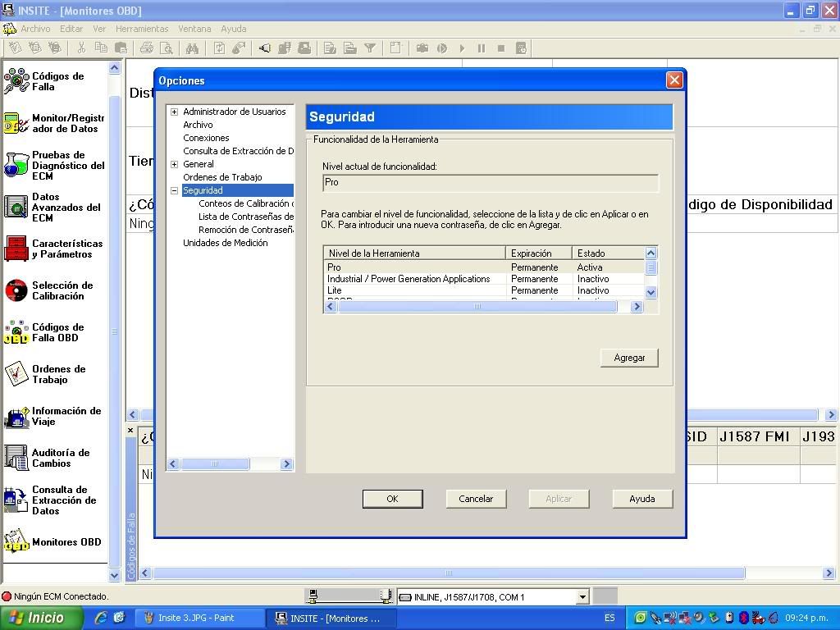The height and width of the screenshot is (630, 840).
Task: Click the Cancelar button
Action: point(476,499)
